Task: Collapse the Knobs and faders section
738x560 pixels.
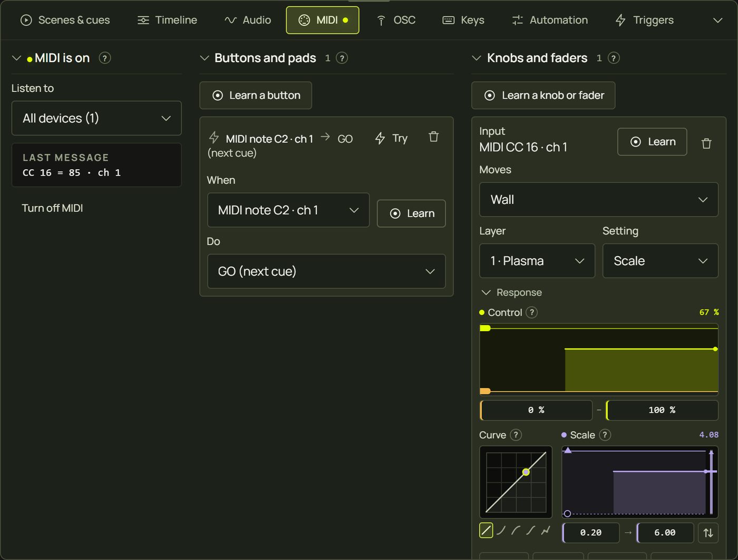Action: (x=477, y=58)
